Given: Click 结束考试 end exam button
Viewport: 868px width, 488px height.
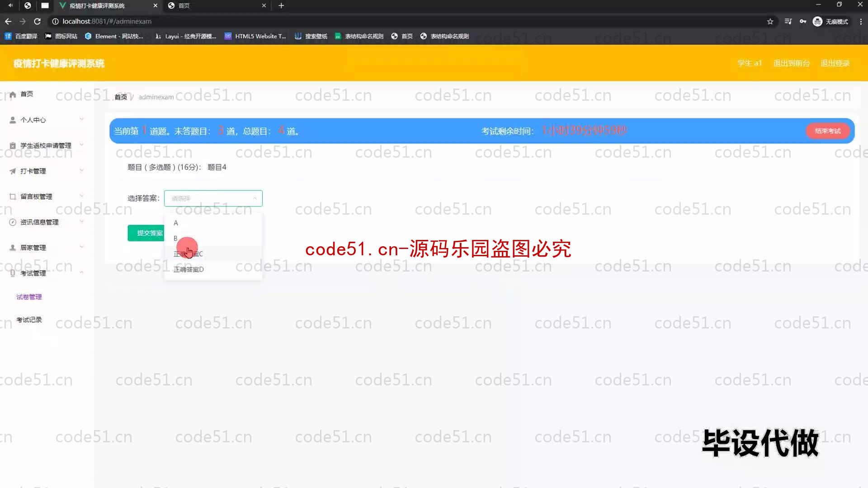Looking at the screenshot, I should click(829, 131).
